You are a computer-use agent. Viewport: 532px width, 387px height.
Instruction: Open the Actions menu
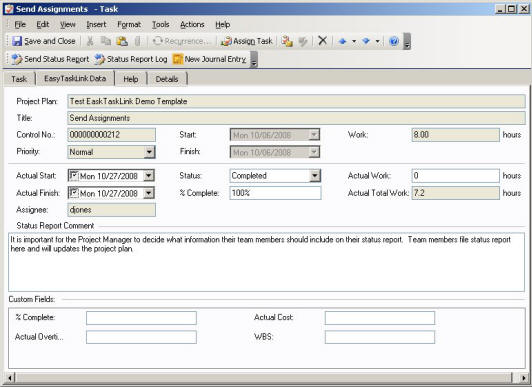coord(192,24)
